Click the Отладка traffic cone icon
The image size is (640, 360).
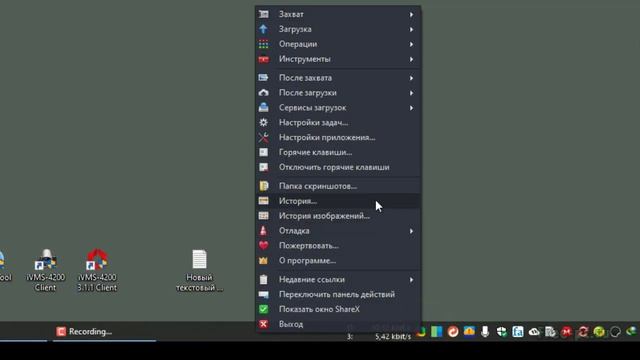[x=264, y=231]
